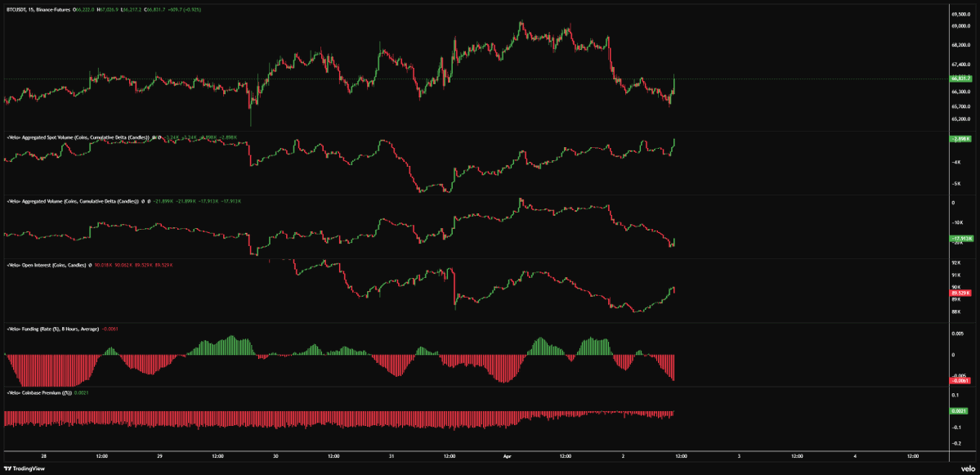This screenshot has width=980, height=475.
Task: Click the 91K open interest scale label
Action: (x=955, y=276)
